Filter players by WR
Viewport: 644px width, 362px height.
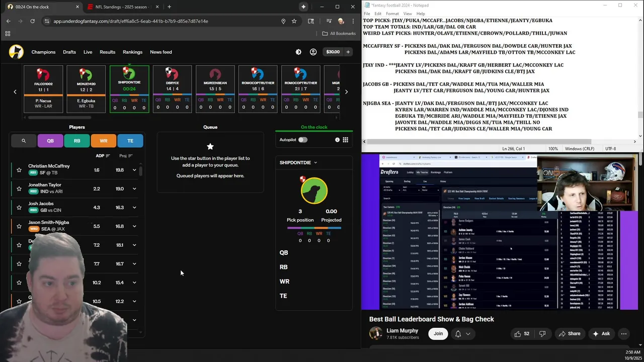[104, 141]
